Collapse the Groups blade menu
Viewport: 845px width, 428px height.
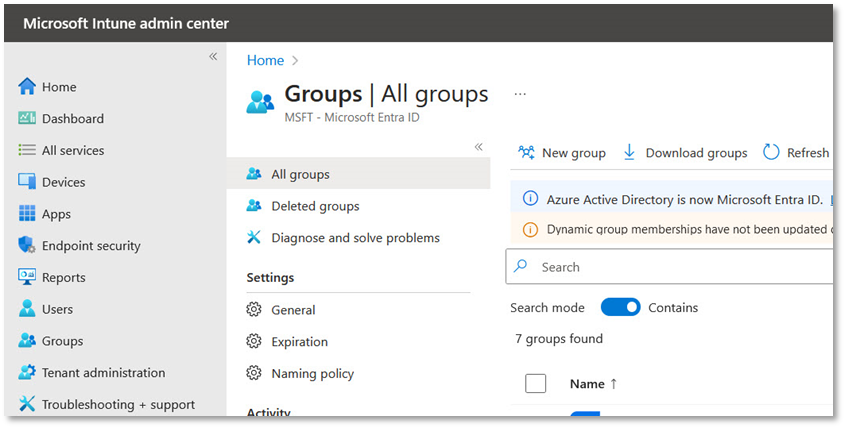[478, 147]
